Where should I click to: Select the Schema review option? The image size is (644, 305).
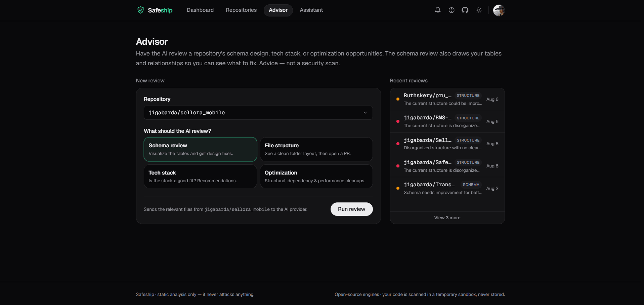point(200,149)
